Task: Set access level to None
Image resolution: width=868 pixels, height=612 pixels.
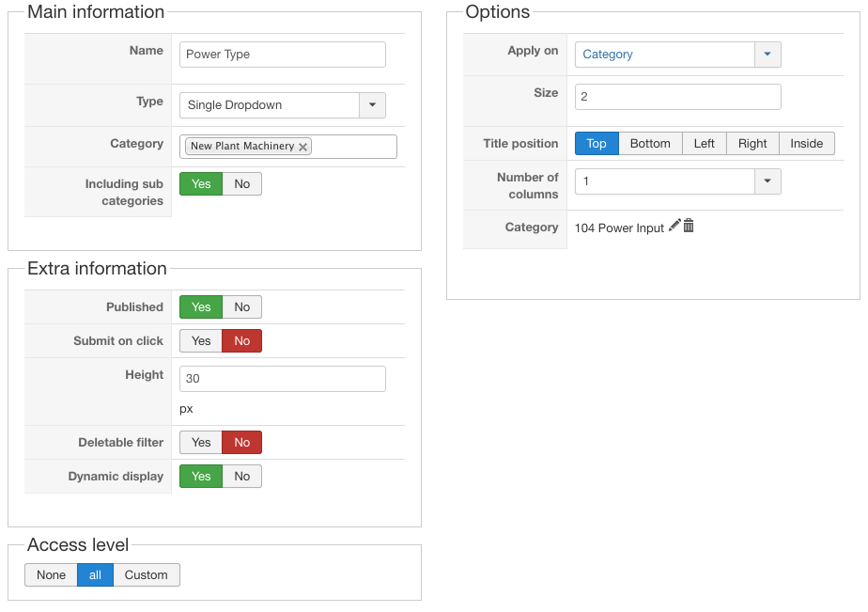Action: point(52,575)
